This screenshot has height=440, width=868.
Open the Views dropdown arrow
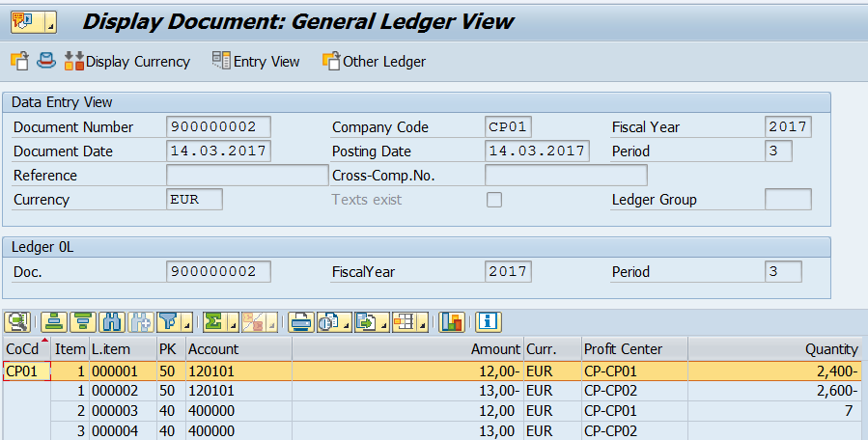[x=347, y=321]
